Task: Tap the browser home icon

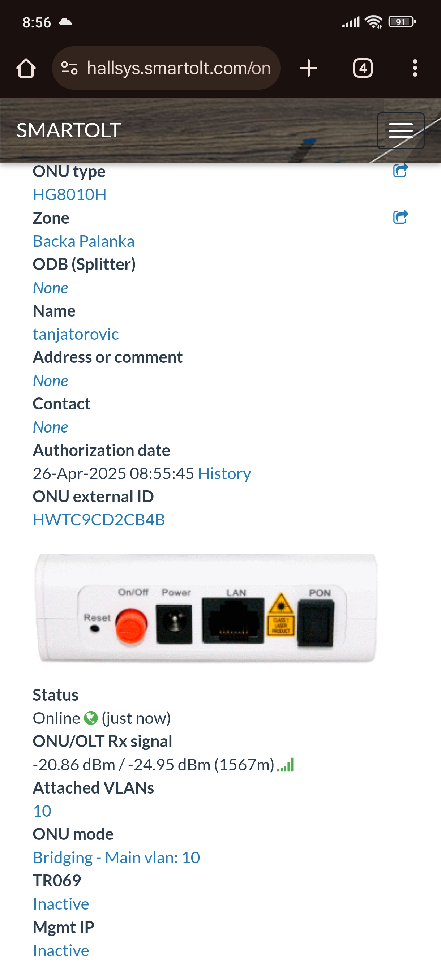Action: coord(26,68)
